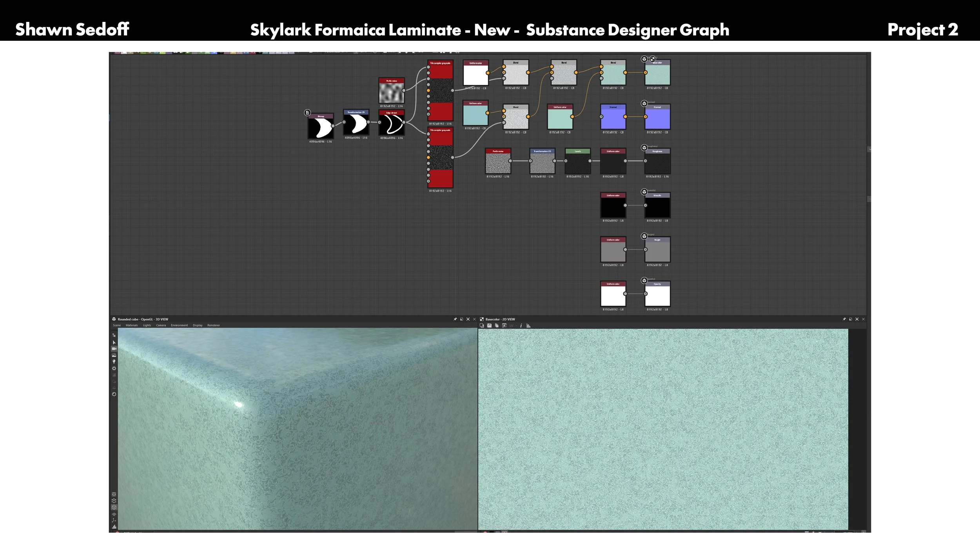Screen dimensions: 980x551
Task: Open the Lights menu in 3D view
Action: click(x=147, y=325)
